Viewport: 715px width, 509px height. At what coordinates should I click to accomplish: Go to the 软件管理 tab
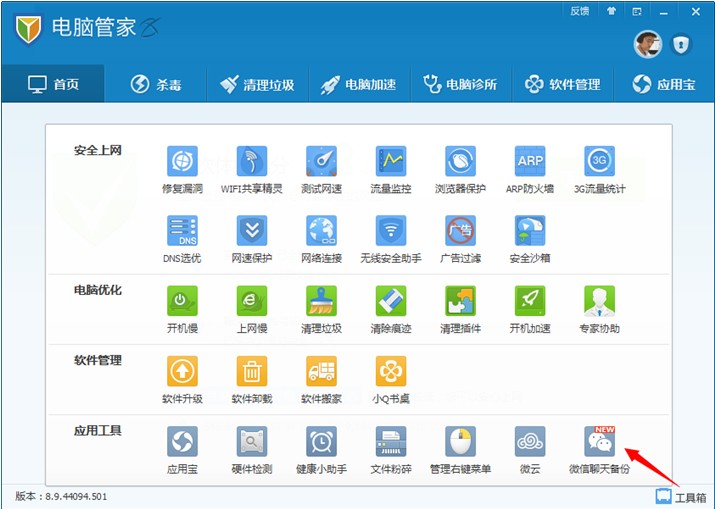(562, 84)
